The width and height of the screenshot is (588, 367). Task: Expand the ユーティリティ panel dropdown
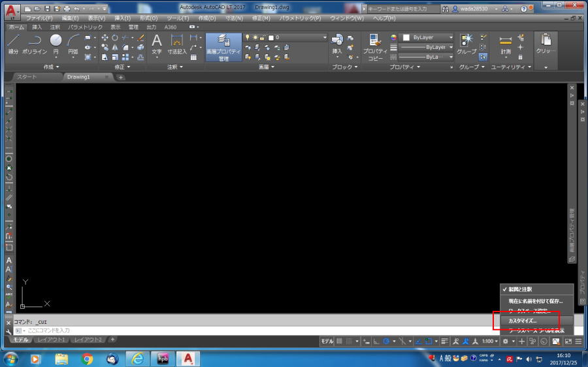(511, 67)
